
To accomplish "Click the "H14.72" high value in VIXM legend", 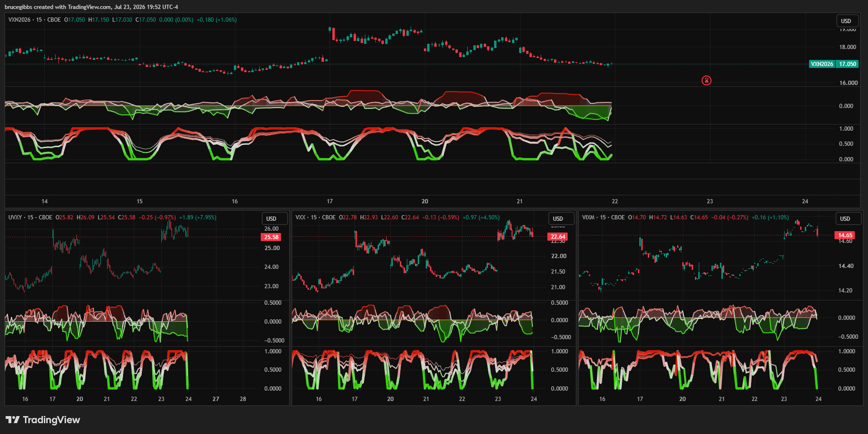I will (658, 217).
